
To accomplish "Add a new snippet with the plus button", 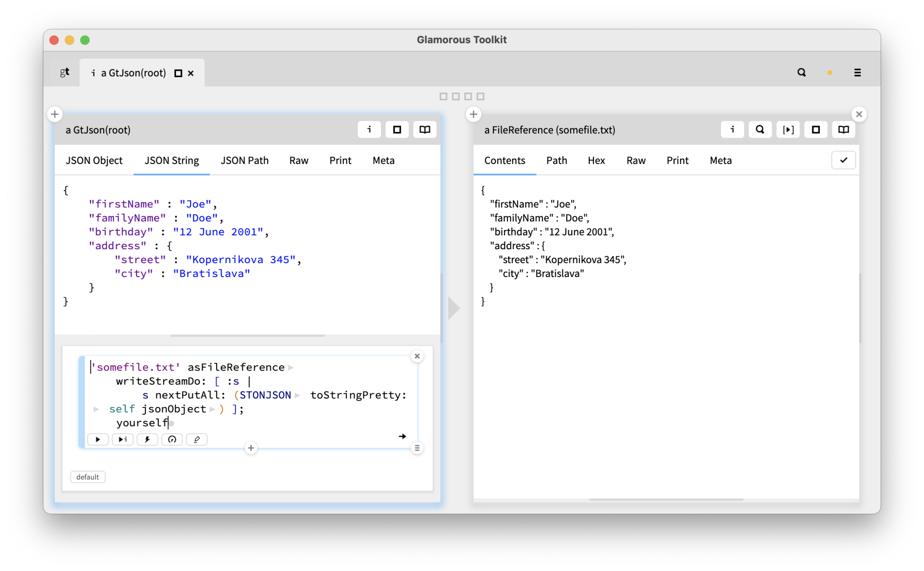I will click(x=251, y=448).
